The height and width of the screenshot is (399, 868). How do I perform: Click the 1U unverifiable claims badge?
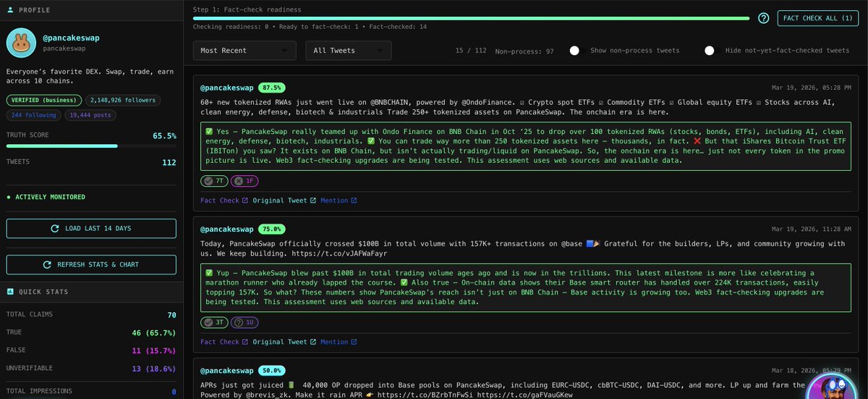pyautogui.click(x=244, y=322)
